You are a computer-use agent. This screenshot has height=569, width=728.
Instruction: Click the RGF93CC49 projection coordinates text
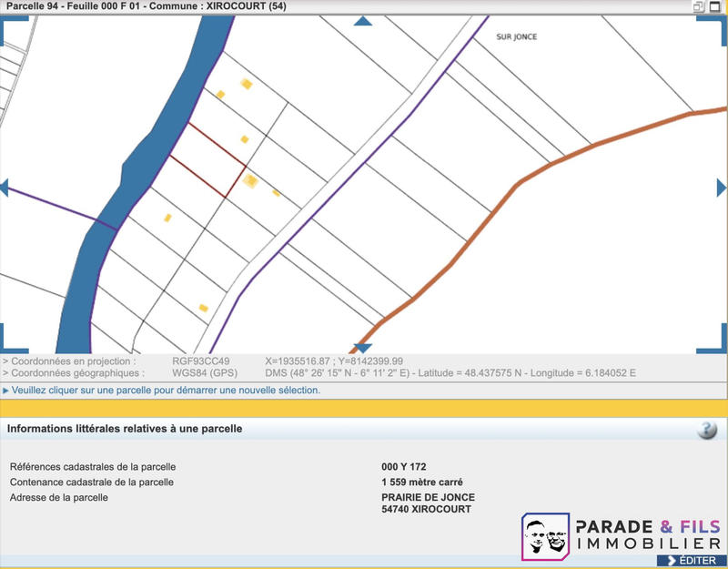[x=201, y=361]
